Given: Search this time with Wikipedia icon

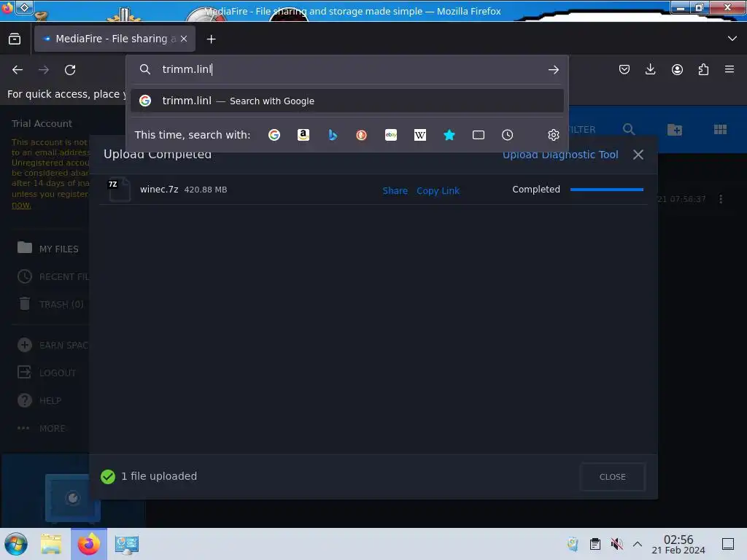Looking at the screenshot, I should coord(419,135).
